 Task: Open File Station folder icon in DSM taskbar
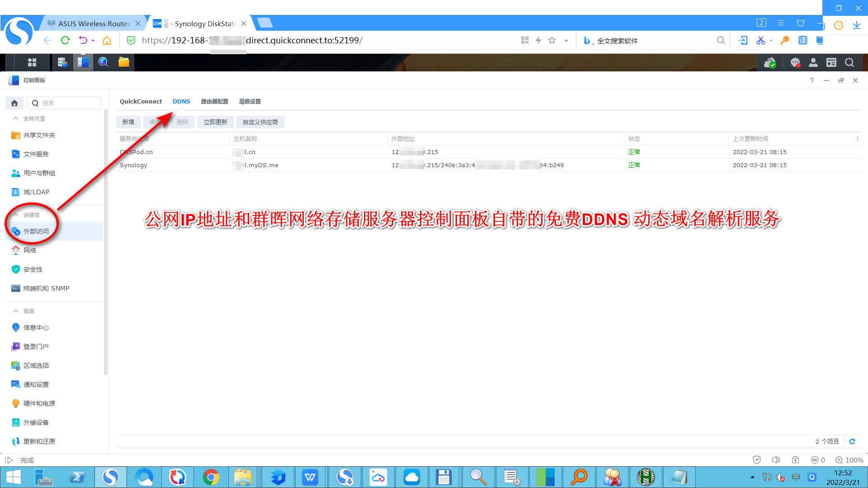(123, 62)
